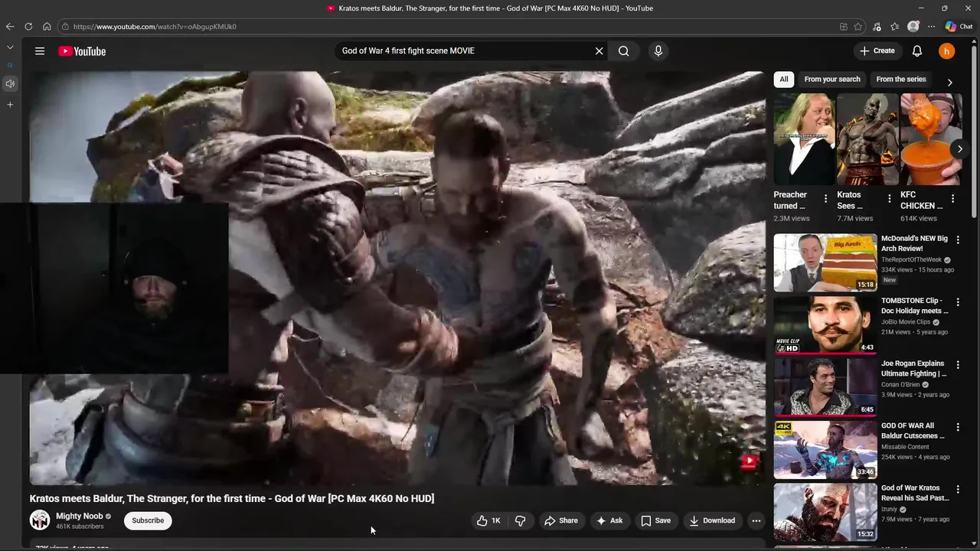View site info via the lock icon

pyautogui.click(x=65, y=27)
